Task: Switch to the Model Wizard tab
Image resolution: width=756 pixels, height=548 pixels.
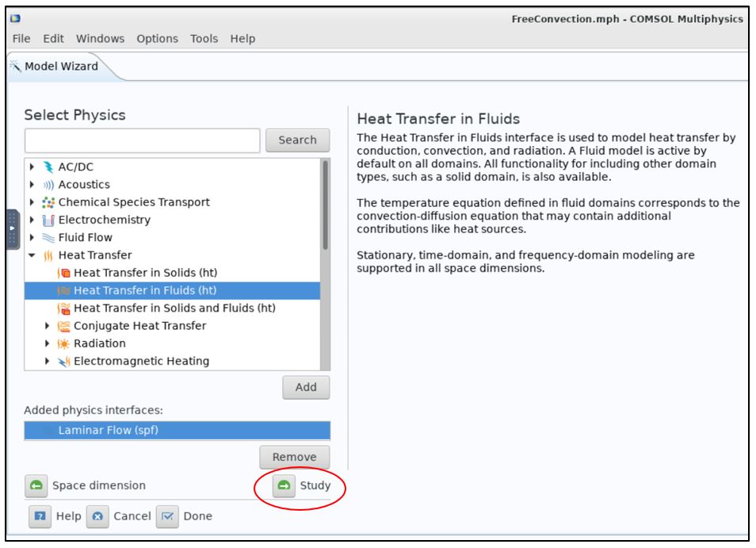Action: point(61,67)
